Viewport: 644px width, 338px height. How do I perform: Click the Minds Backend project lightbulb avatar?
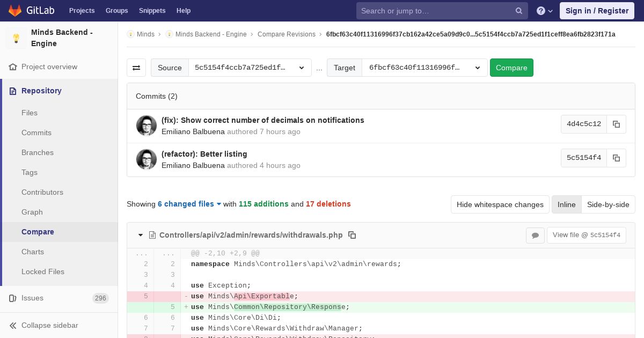[x=16, y=38]
